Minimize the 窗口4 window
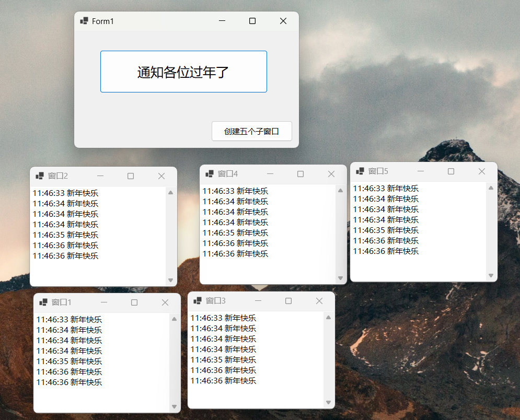This screenshot has width=520, height=420. coord(270,174)
